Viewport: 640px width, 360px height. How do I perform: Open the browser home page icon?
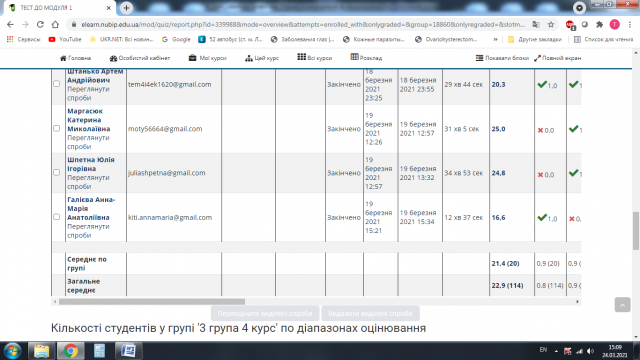55,24
